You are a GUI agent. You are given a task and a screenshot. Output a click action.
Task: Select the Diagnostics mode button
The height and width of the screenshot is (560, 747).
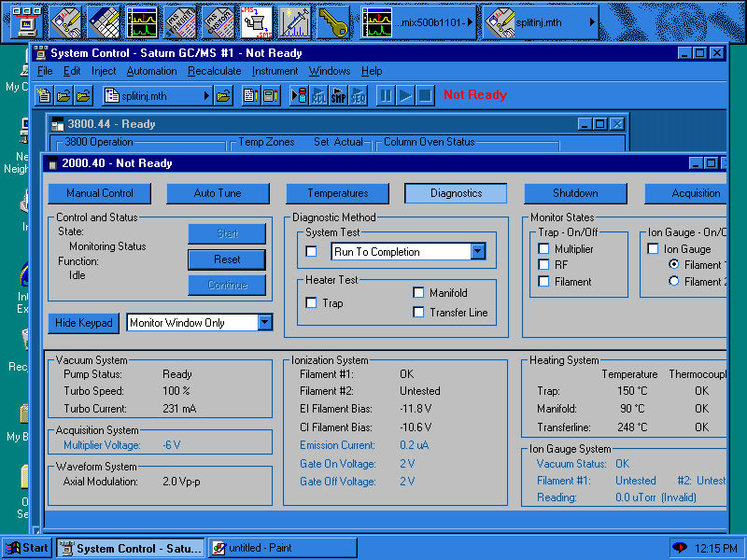[x=456, y=193]
